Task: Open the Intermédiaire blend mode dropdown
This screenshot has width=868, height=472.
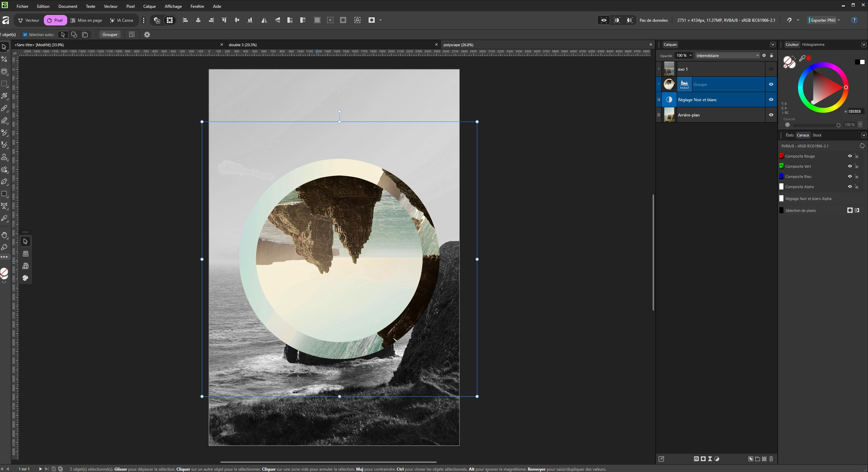Action: pos(727,55)
